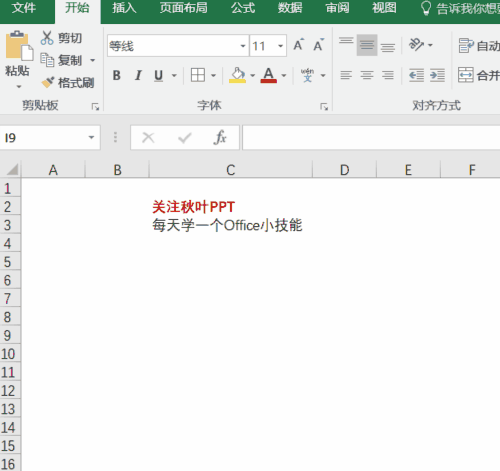Screen dimensions: 500x471
Task: Select the Format Painter (格式刷)
Action: (x=68, y=82)
